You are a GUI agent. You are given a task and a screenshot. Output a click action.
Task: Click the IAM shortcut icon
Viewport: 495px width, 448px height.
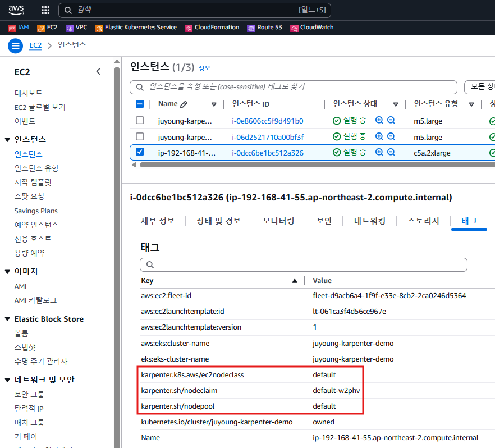click(x=12, y=28)
